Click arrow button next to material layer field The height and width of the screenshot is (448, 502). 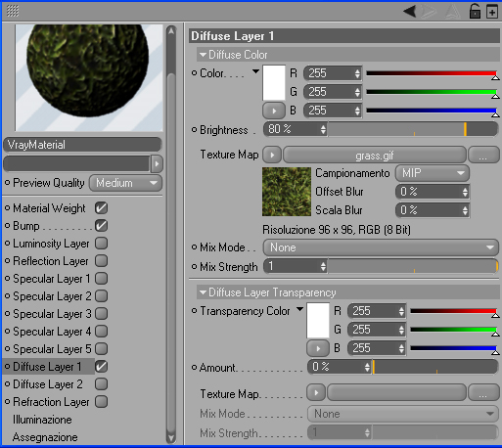click(x=157, y=163)
